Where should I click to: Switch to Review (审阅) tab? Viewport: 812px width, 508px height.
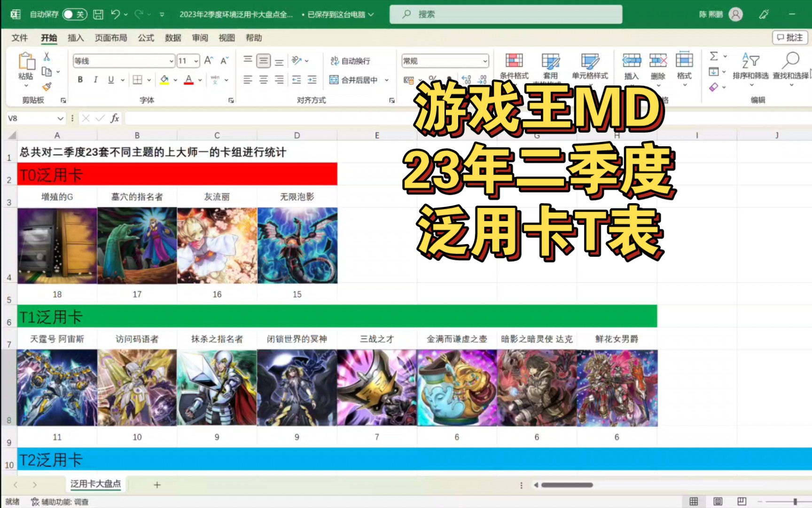click(200, 38)
